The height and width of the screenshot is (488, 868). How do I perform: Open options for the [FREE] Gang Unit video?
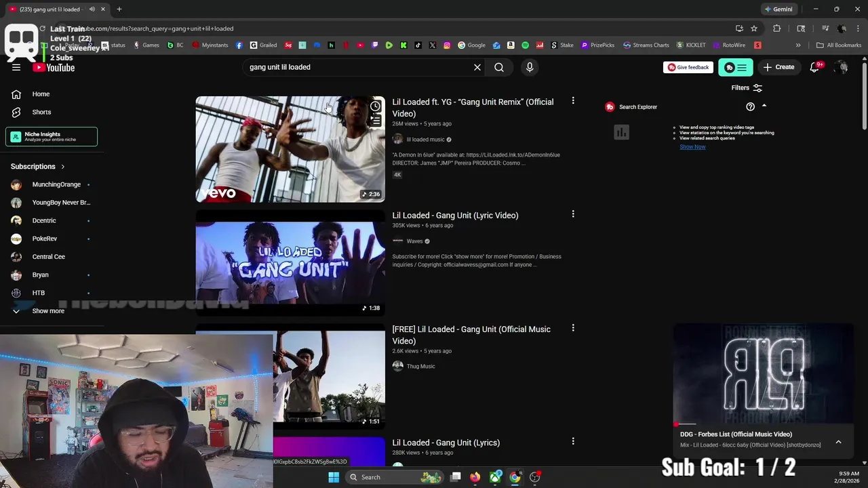pyautogui.click(x=573, y=328)
